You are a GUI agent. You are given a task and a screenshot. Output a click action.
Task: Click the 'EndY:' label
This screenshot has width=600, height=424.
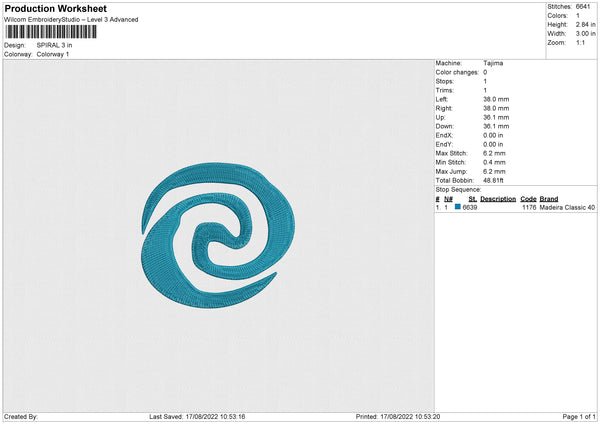(x=444, y=144)
